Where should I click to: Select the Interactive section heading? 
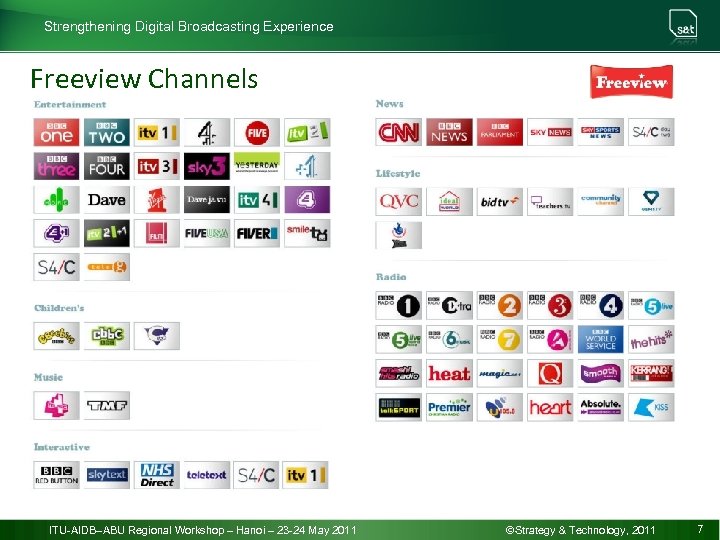click(62, 447)
